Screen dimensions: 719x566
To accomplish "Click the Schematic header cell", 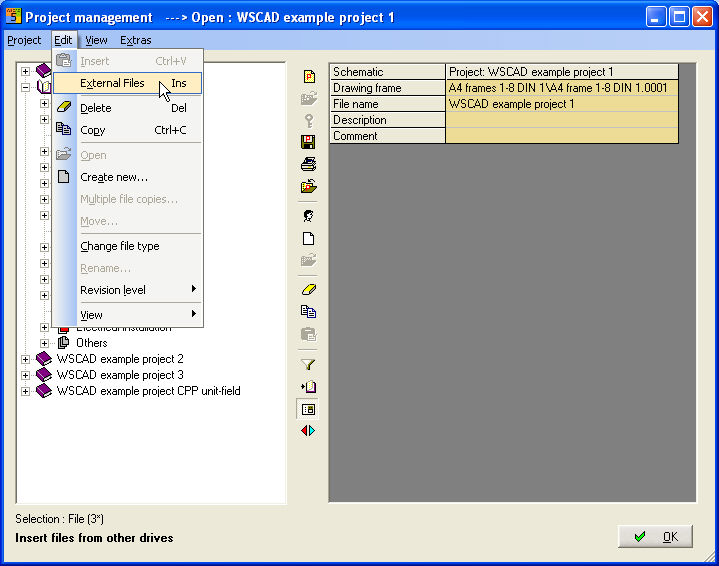I will 387,72.
